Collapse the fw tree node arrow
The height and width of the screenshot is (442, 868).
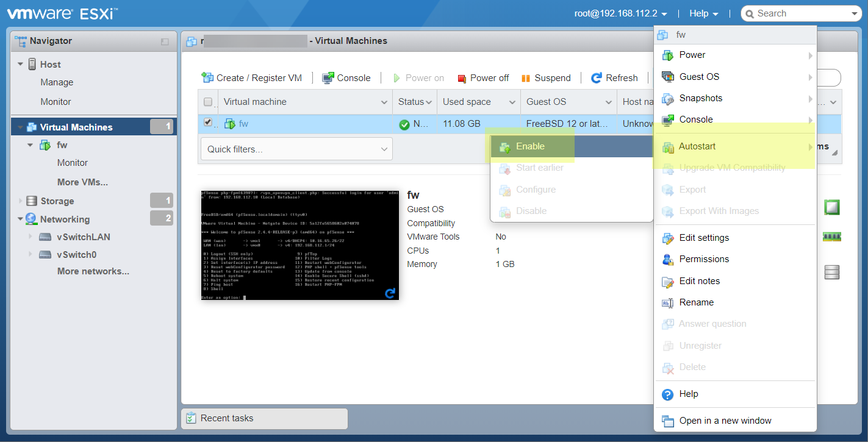(x=30, y=145)
